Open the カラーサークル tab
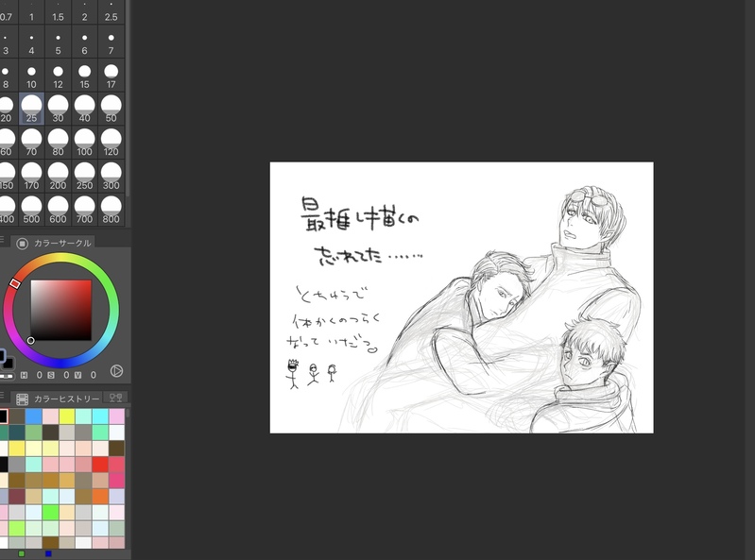755x560 pixels. [53, 243]
